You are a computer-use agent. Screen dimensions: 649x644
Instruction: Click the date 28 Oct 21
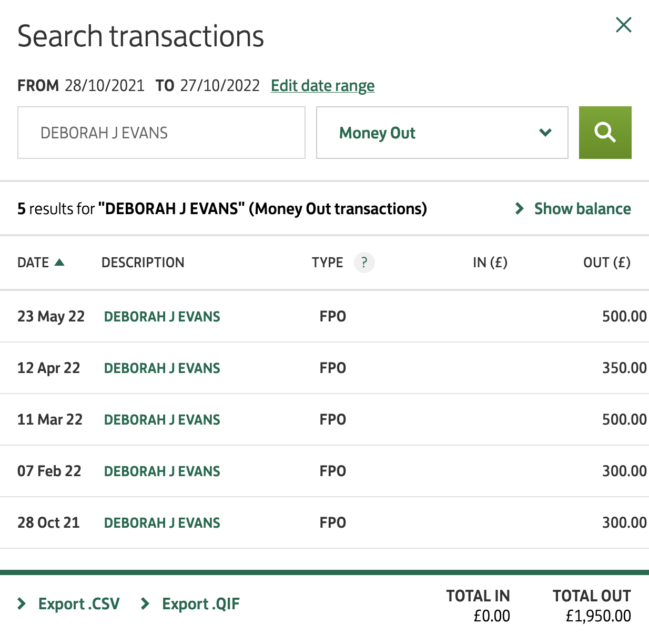click(48, 522)
